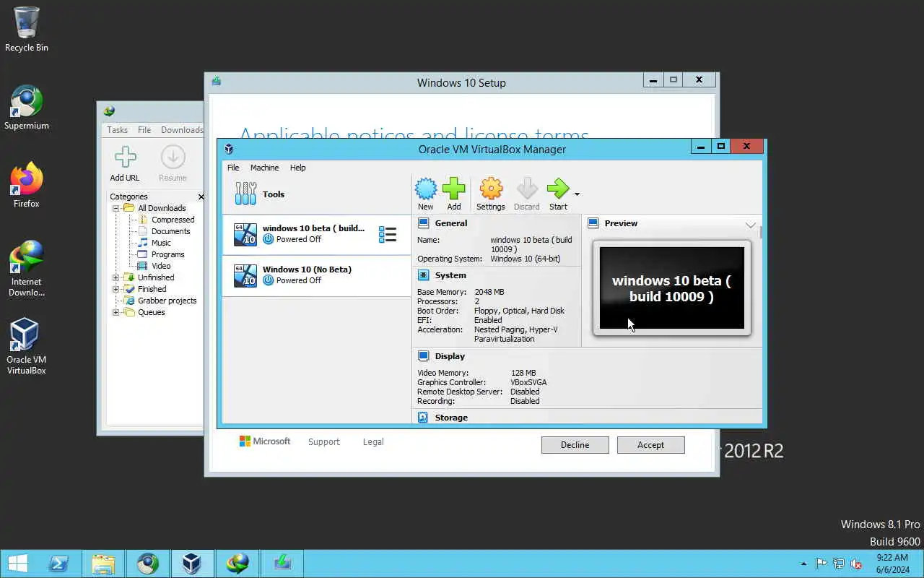
Task: Select the Tools entry in VirtualBox
Action: [316, 194]
